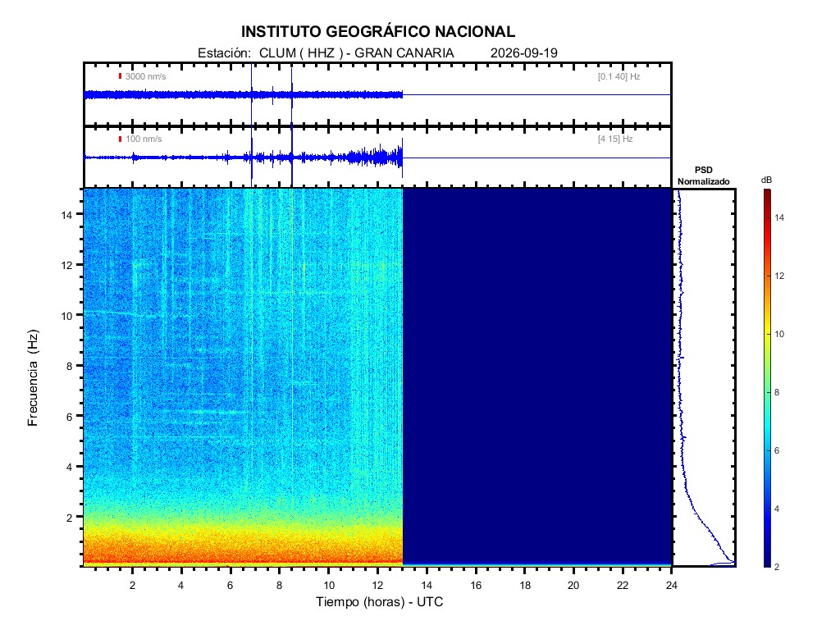Click the Tiempo (horas) - UTC axis label
This screenshot has width=840, height=630.
click(x=379, y=601)
